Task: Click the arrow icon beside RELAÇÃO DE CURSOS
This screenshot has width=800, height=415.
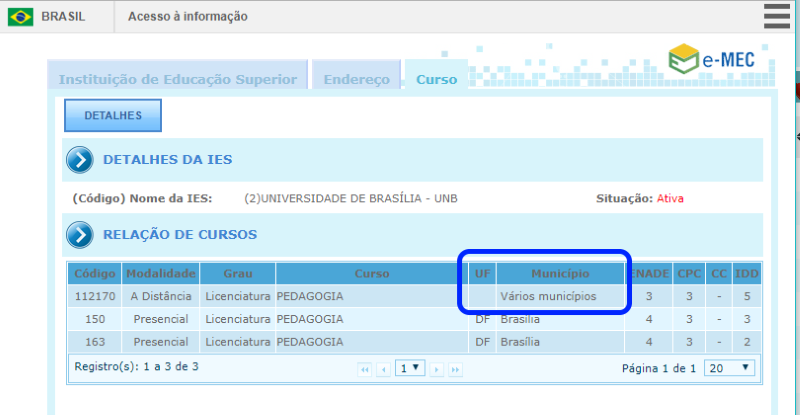Action: click(x=80, y=235)
